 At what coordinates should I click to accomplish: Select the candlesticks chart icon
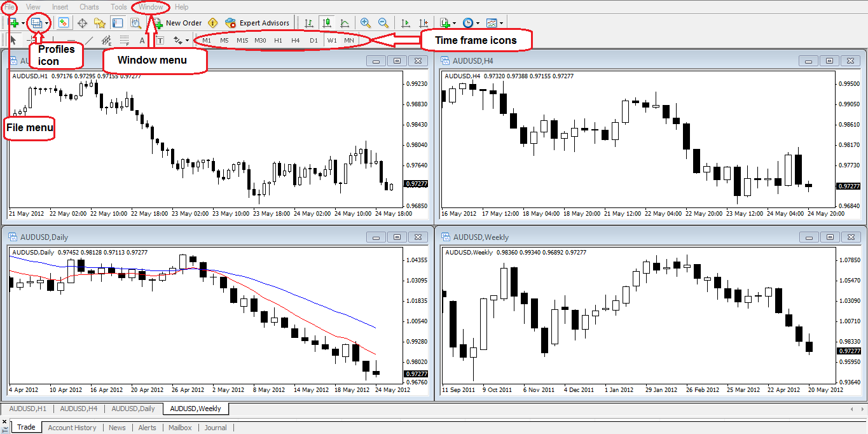click(327, 23)
